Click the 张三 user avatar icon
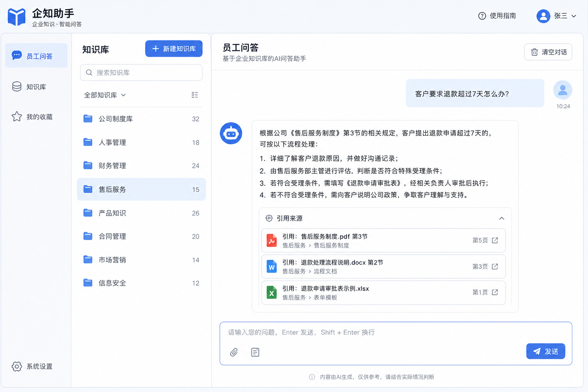 543,16
